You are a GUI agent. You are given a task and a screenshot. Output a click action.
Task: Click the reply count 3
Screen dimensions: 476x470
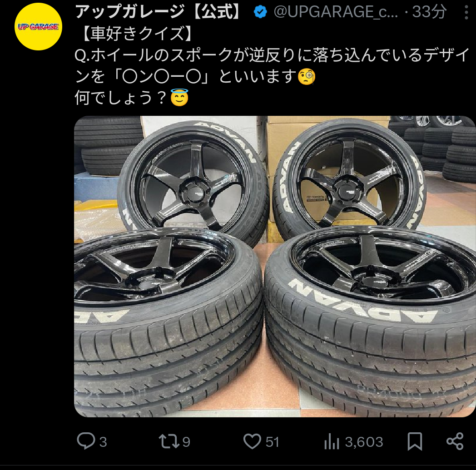click(103, 442)
